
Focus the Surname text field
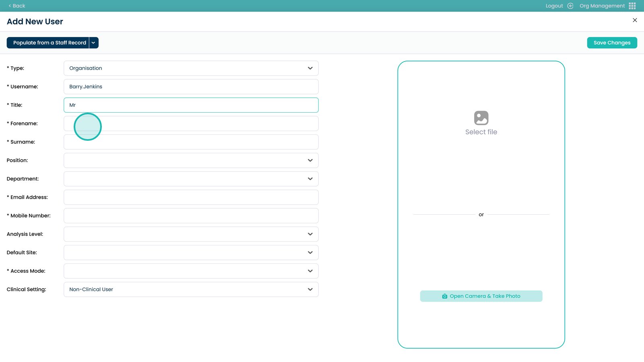(x=191, y=142)
